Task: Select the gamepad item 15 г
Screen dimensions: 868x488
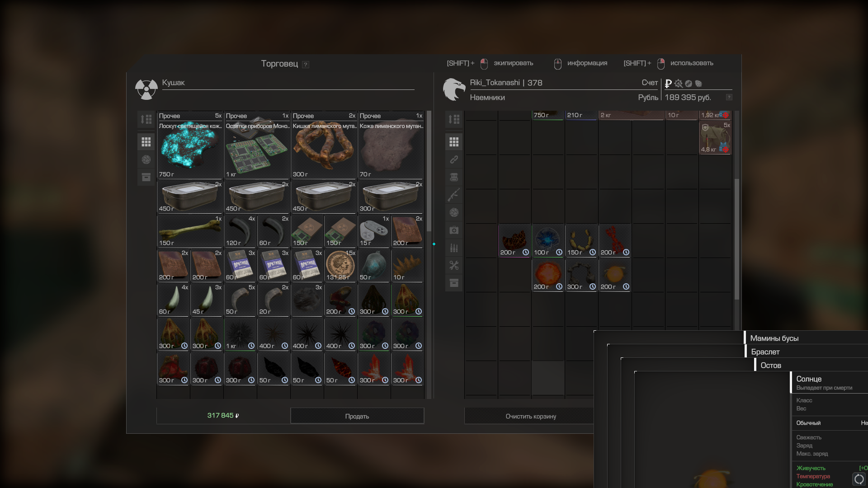Action: pyautogui.click(x=374, y=231)
